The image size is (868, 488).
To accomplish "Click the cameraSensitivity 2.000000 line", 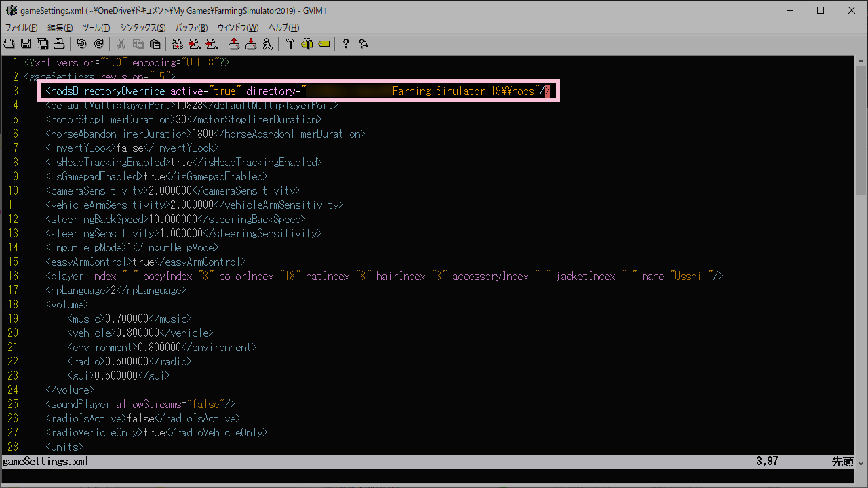I will coord(173,190).
